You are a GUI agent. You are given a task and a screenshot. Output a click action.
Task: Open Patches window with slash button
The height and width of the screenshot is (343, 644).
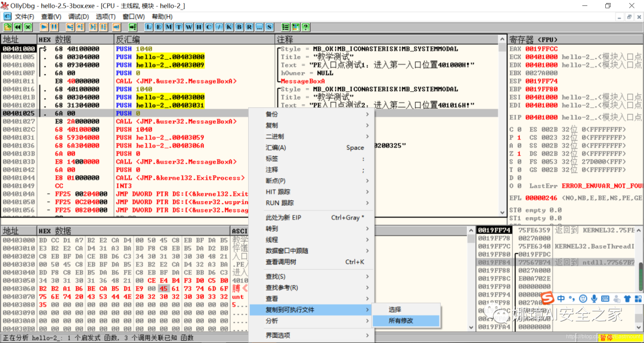pyautogui.click(x=219, y=27)
